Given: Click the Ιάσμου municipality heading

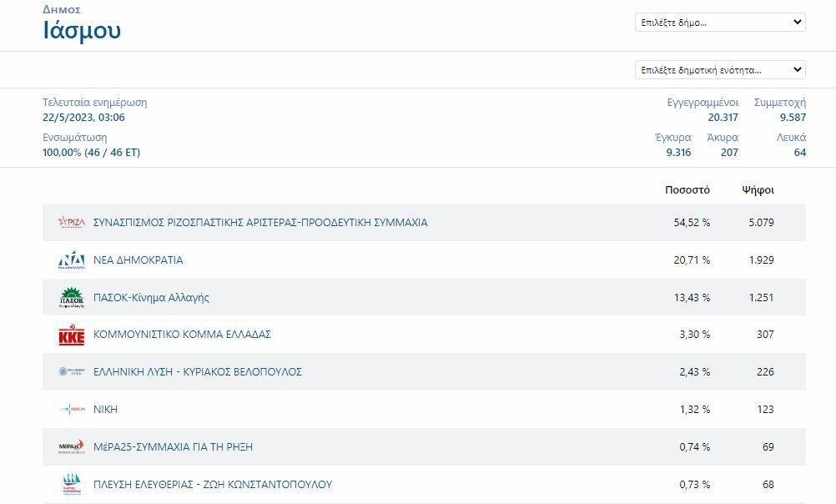Looking at the screenshot, I should point(82,30).
